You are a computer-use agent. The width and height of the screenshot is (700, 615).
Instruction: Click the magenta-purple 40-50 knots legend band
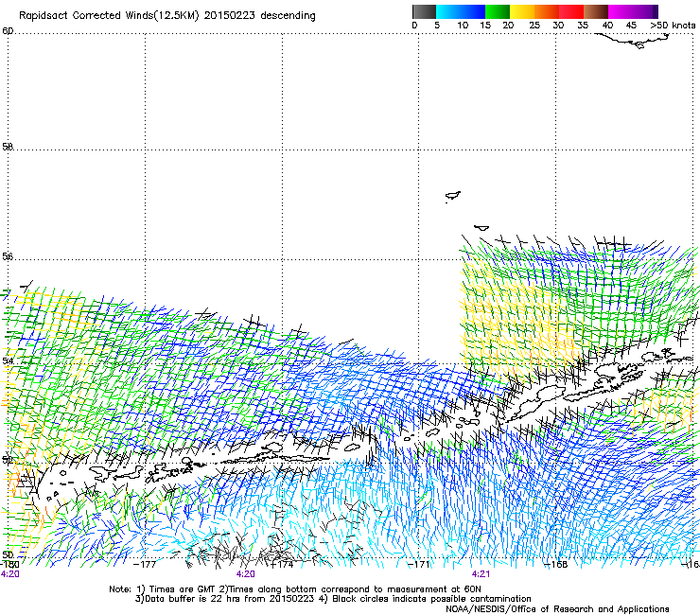click(633, 11)
